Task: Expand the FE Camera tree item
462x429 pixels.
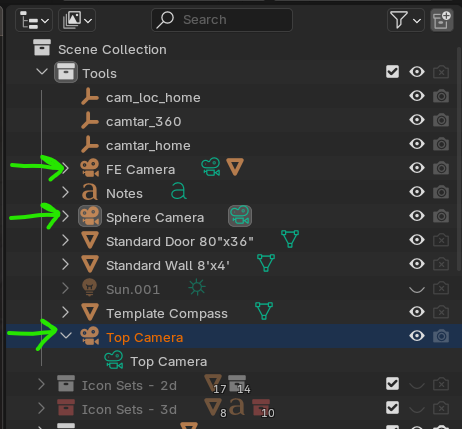Action: (x=65, y=169)
